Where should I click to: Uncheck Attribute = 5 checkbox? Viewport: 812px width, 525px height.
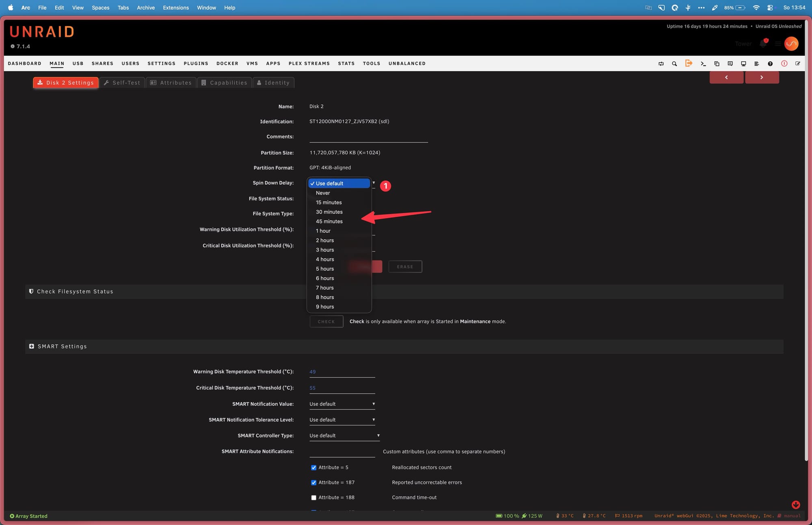coord(313,468)
